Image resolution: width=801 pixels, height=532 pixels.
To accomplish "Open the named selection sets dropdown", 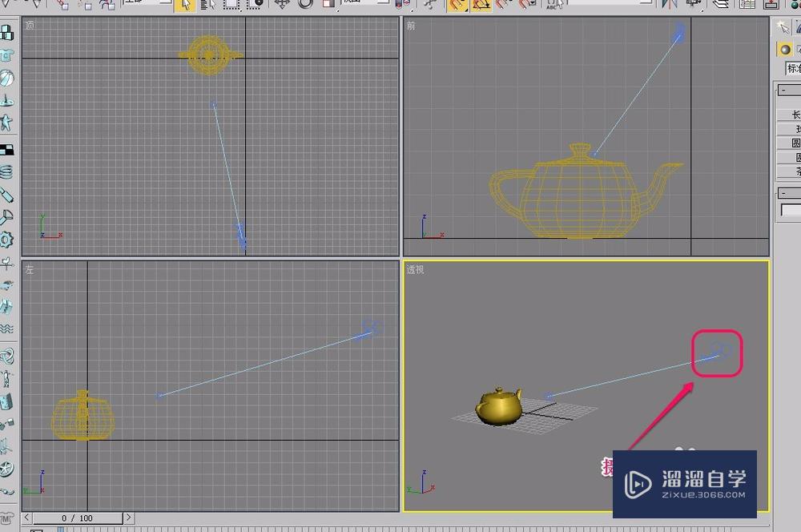I will (x=611, y=2).
